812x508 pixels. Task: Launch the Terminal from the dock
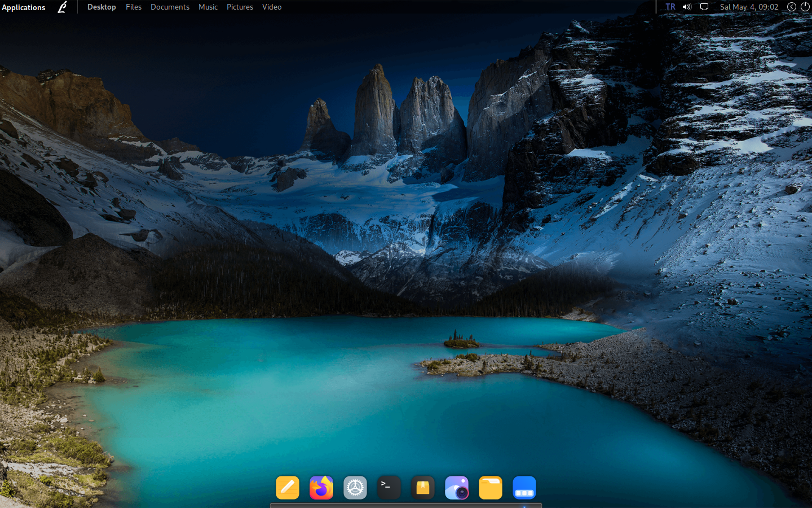tap(389, 488)
